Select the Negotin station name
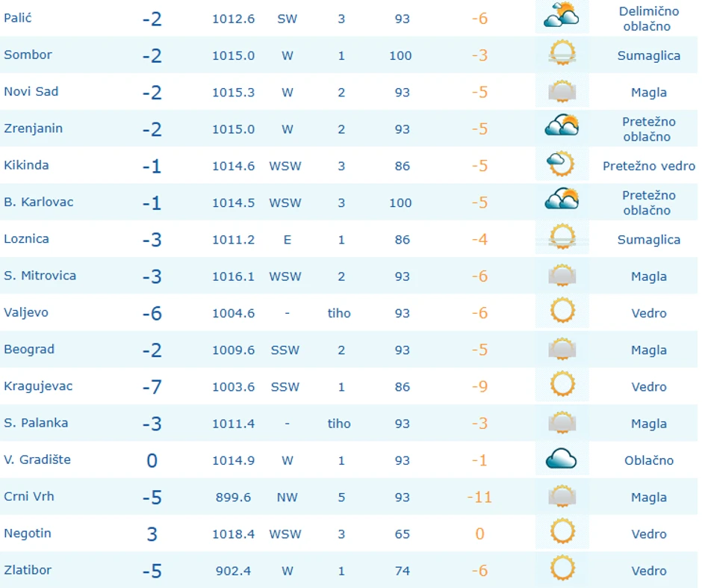 (28, 533)
